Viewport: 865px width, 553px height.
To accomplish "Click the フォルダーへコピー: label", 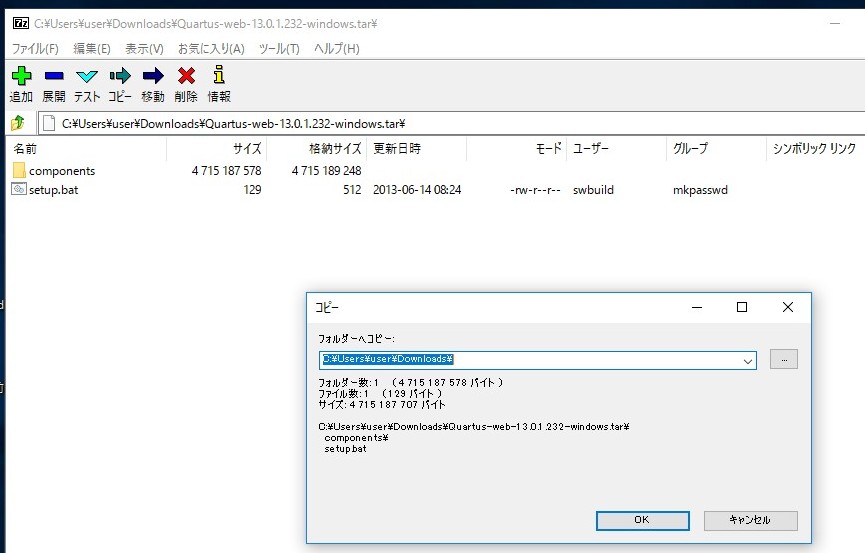I will point(356,338).
